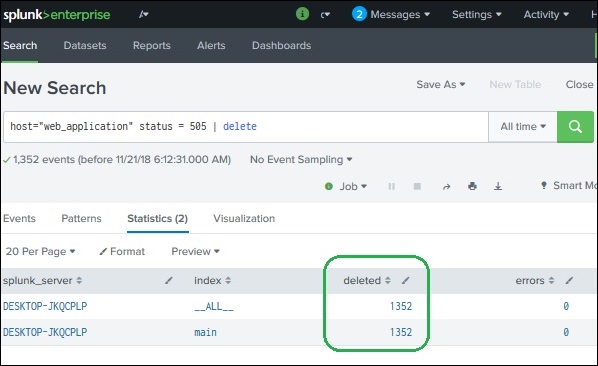Click the green info status icon
Viewport: 598px width, 366px height.
(302, 14)
